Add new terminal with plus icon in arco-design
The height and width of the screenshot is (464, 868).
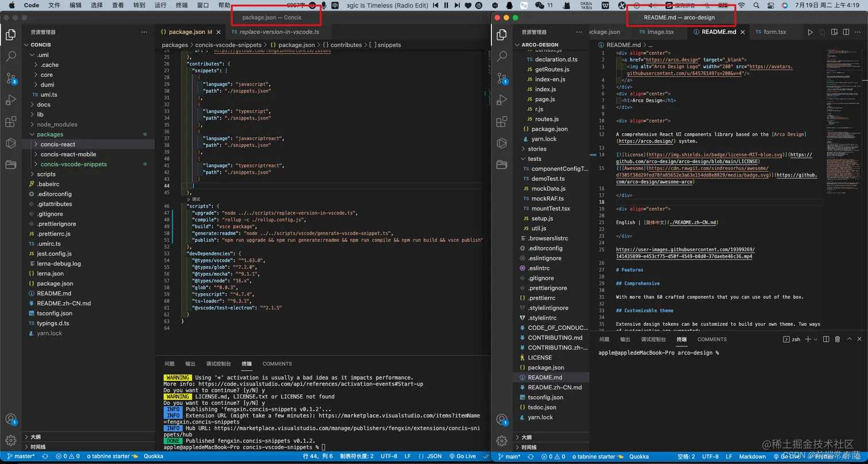click(x=808, y=340)
